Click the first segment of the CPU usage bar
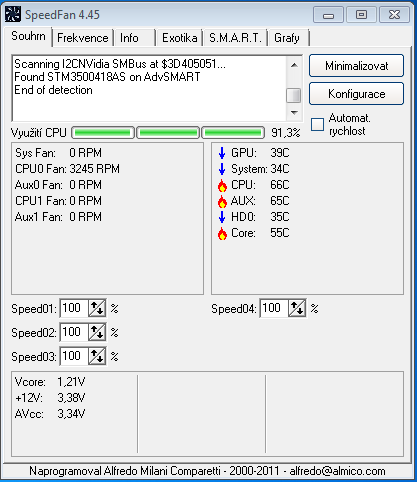Viewport: 418px width, 482px height. click(x=103, y=133)
